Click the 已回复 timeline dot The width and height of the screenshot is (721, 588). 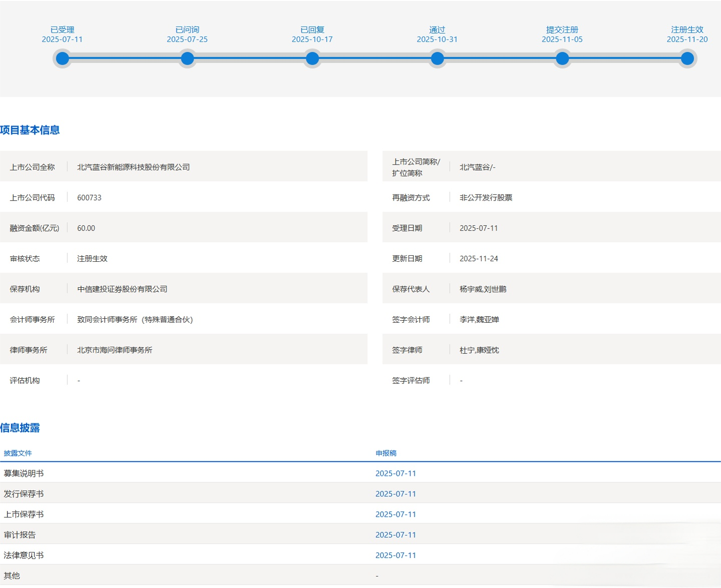(x=312, y=59)
